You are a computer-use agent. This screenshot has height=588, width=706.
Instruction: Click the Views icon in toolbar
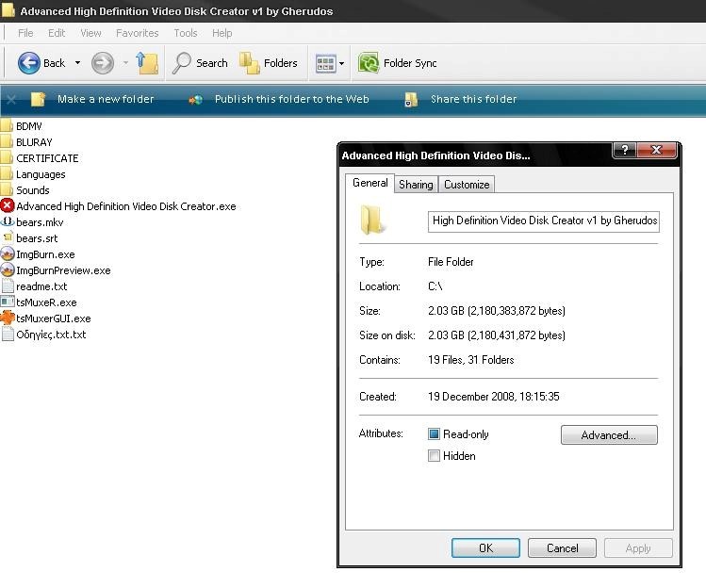(x=325, y=63)
